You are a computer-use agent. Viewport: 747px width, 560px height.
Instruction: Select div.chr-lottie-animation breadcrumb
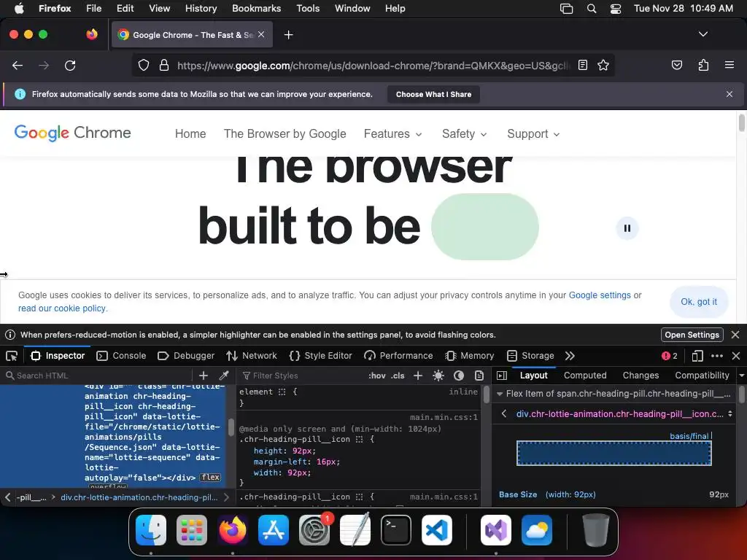coord(139,497)
